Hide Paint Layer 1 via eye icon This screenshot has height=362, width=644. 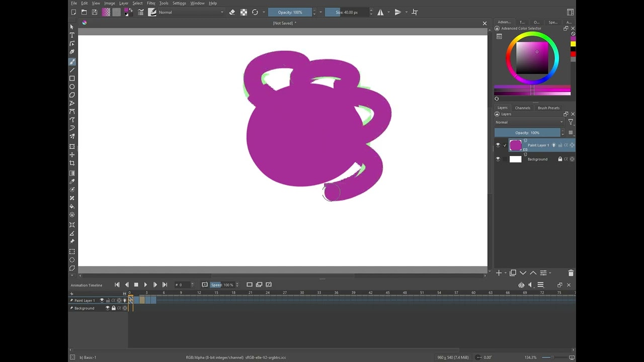click(x=498, y=145)
